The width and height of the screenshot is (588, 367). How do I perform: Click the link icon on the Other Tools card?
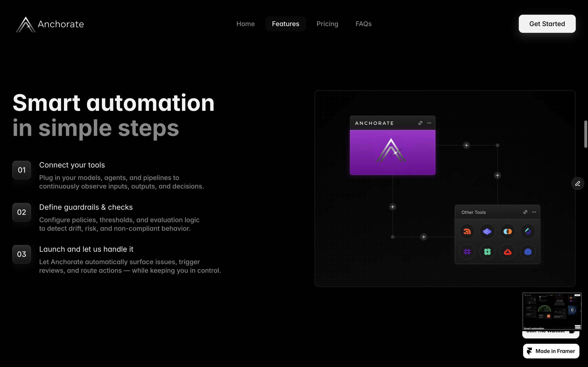pos(525,212)
